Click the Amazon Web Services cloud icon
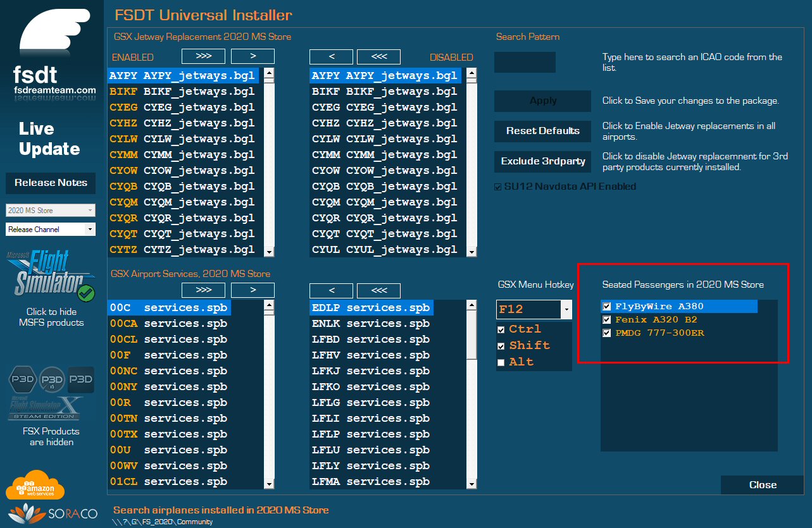Image resolution: width=812 pixels, height=528 pixels. click(35, 486)
